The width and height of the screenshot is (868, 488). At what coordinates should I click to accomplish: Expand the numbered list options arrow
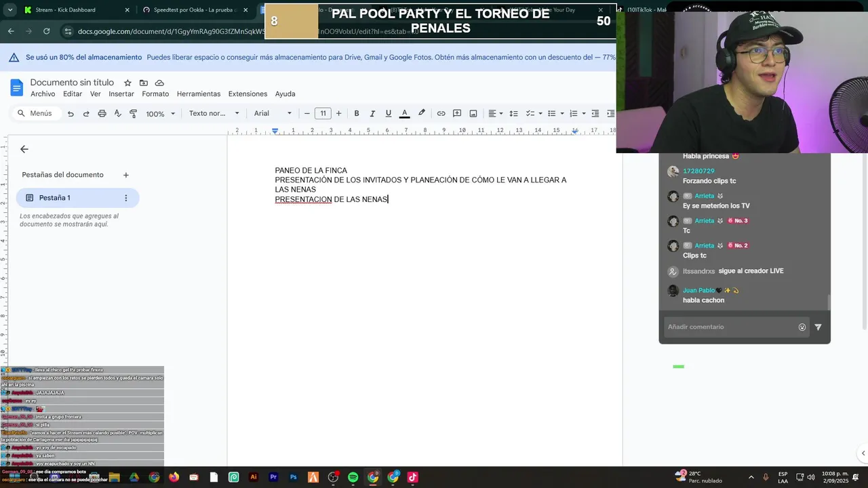pyautogui.click(x=584, y=114)
